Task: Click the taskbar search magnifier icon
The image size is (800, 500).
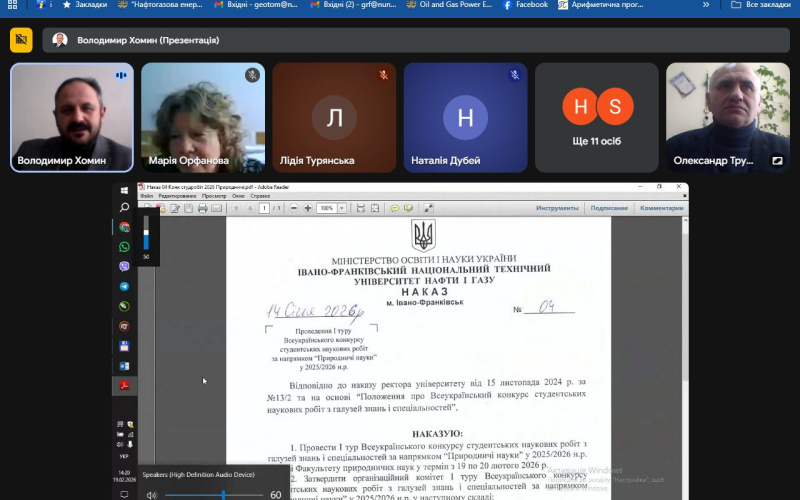Action: click(x=124, y=207)
